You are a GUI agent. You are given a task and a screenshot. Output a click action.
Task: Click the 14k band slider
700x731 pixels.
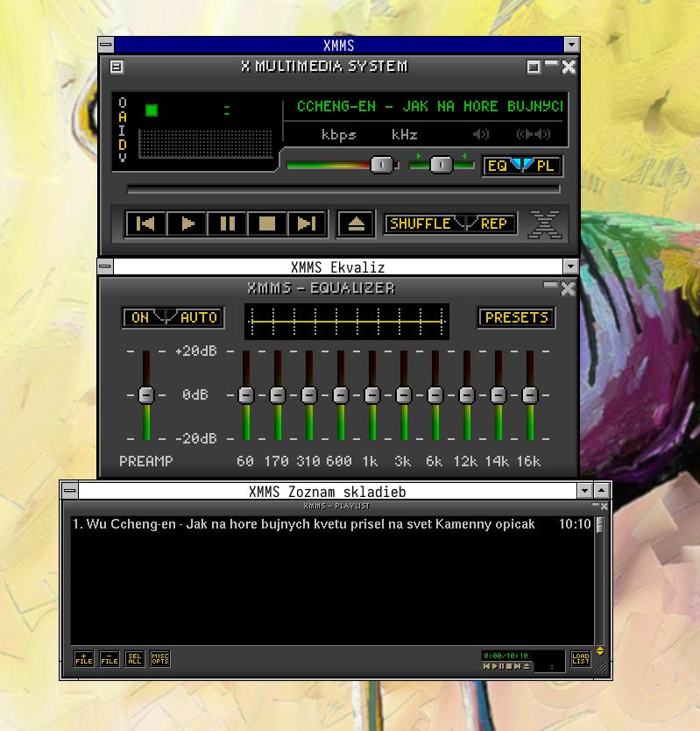(498, 395)
